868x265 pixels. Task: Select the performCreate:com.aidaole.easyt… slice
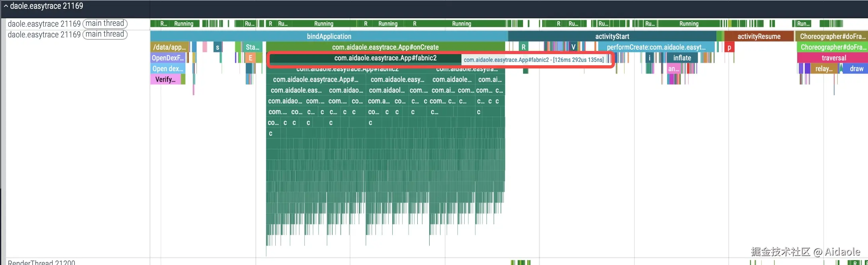(656, 47)
